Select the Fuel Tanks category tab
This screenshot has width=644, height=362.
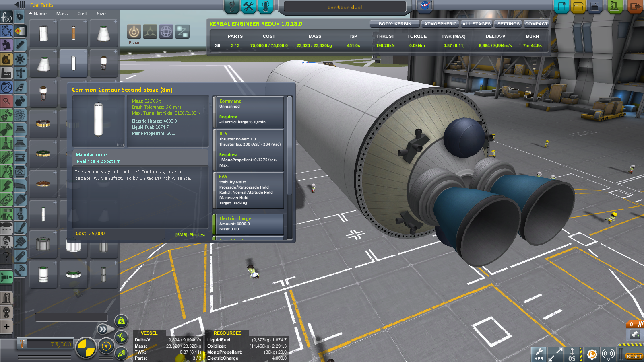pos(20,31)
